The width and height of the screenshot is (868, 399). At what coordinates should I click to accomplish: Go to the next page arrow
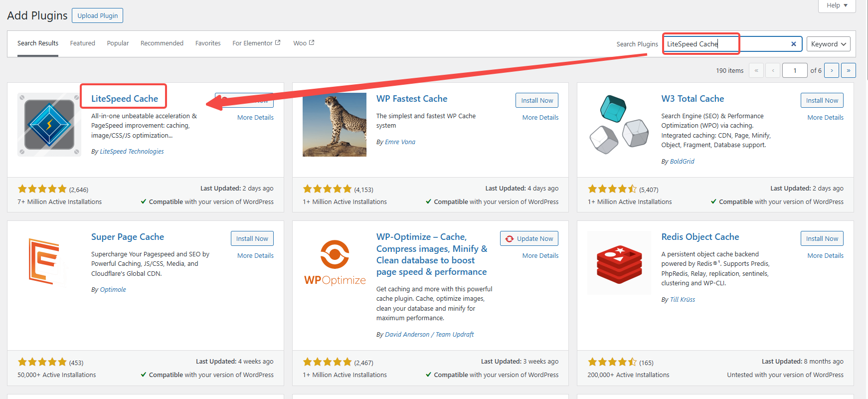click(832, 70)
